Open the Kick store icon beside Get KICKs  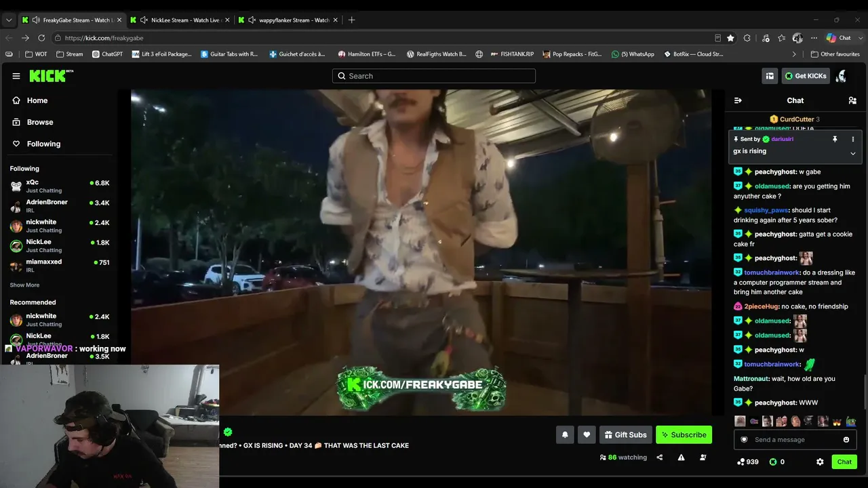tap(770, 76)
